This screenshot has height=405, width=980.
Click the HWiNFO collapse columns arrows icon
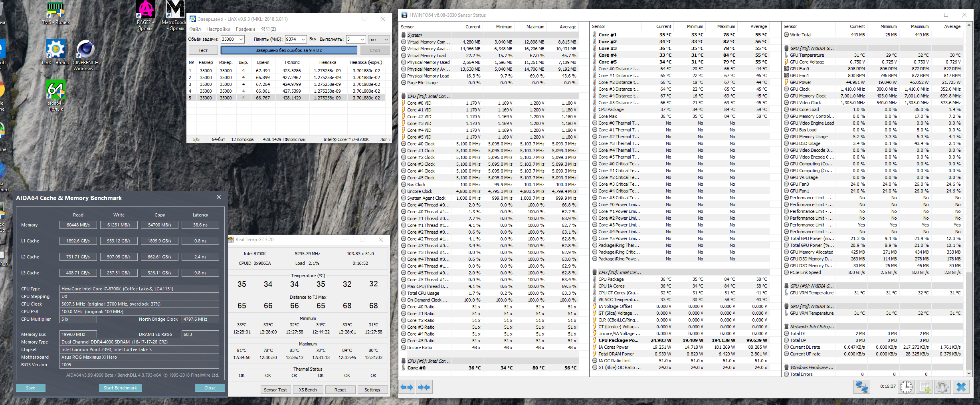coord(424,387)
